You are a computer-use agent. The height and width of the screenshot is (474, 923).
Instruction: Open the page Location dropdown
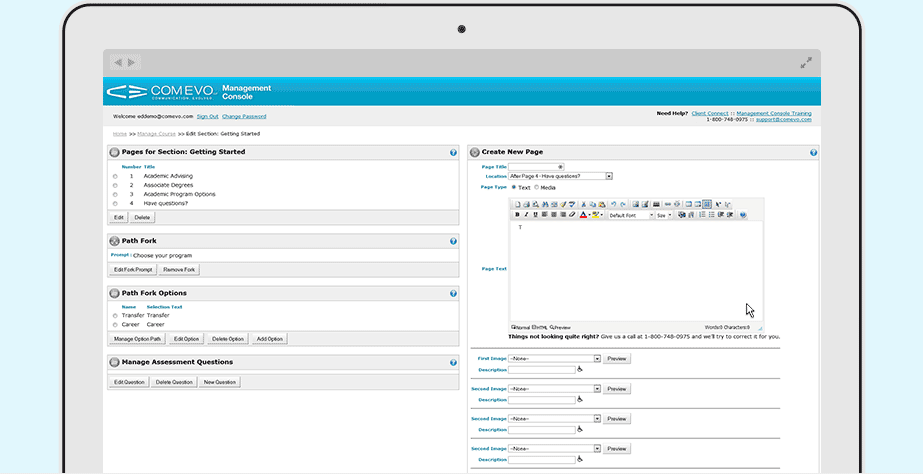tap(608, 176)
